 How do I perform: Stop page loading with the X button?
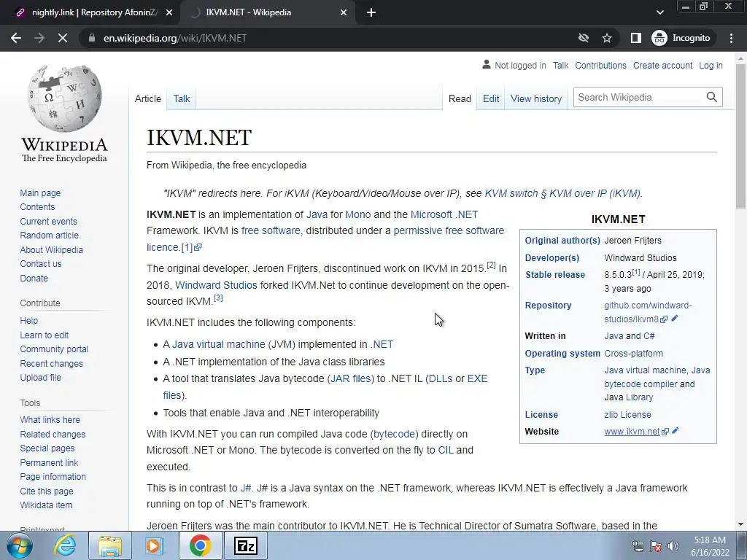point(63,38)
